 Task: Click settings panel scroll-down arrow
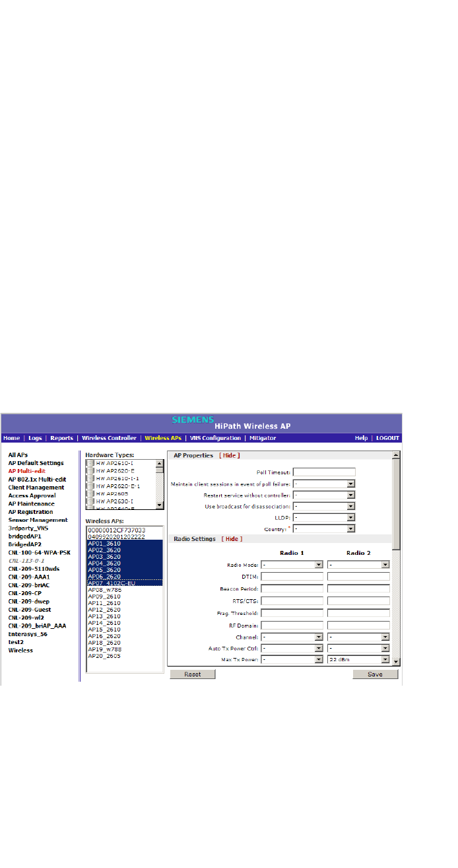click(x=396, y=661)
